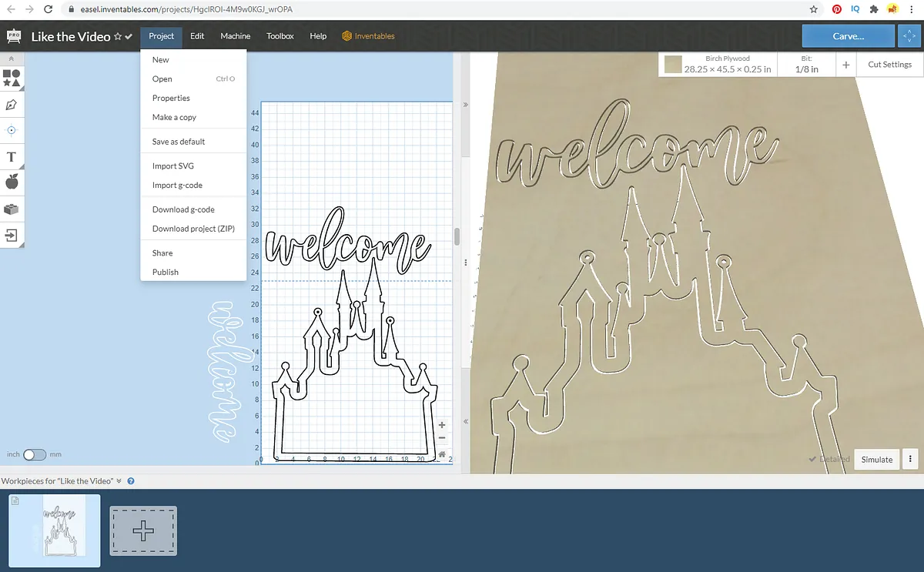924x572 pixels.
Task: Select the drill point tool
Action: click(x=12, y=130)
